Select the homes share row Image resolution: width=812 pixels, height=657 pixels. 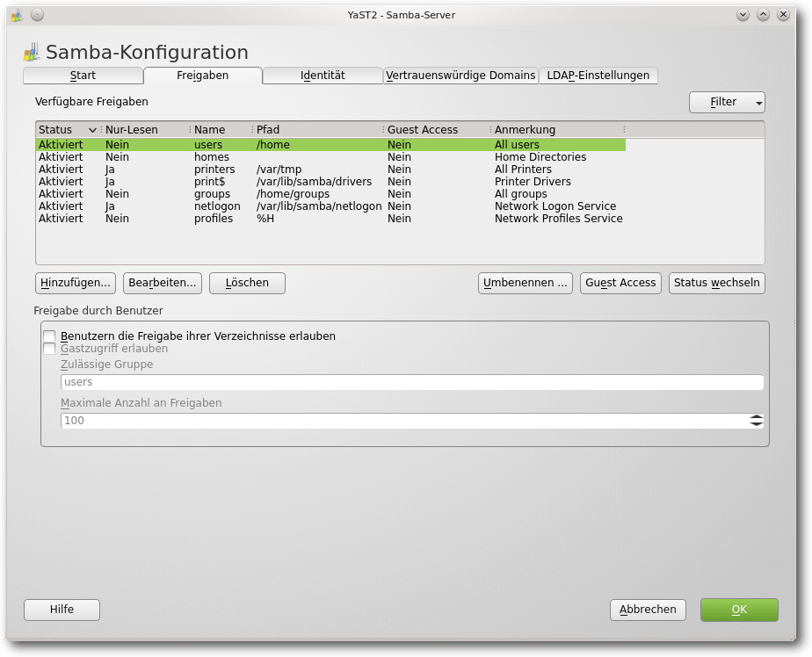click(331, 157)
